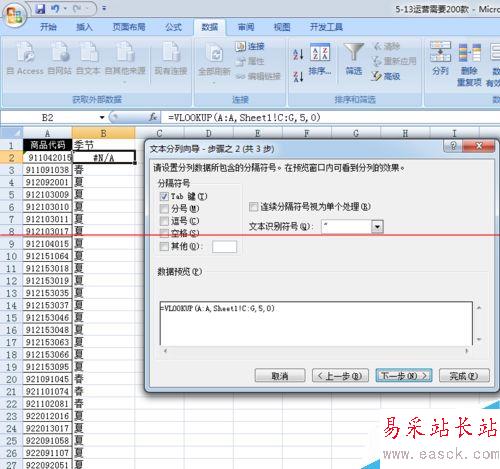Check the 逗号 comma delimiter checkbox

(x=164, y=221)
